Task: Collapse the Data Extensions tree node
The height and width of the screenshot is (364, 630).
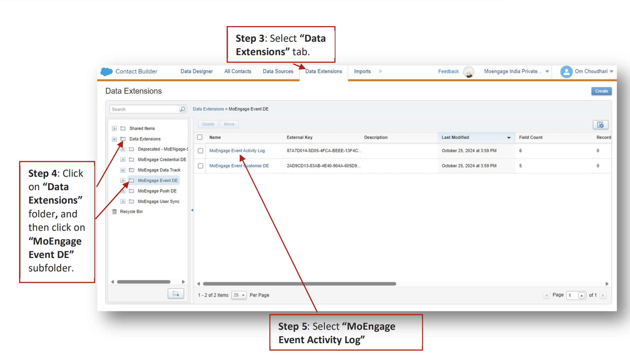Action: pyautogui.click(x=114, y=139)
